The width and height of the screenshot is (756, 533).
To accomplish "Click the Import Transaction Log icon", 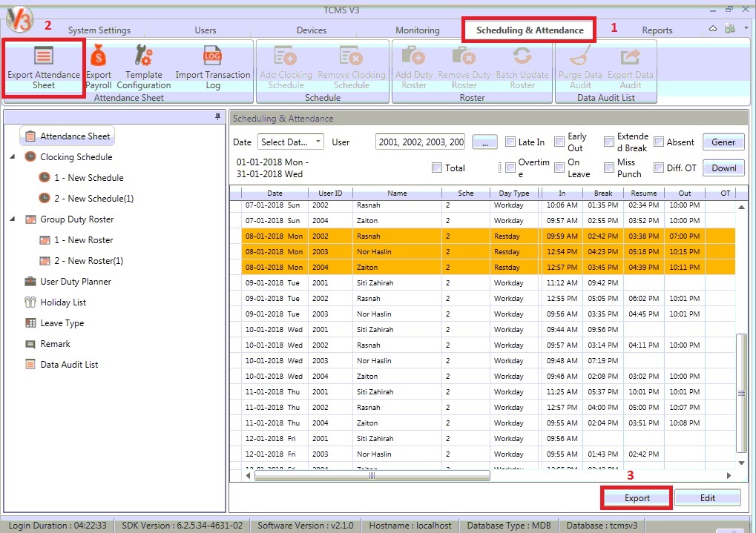I will [x=213, y=56].
